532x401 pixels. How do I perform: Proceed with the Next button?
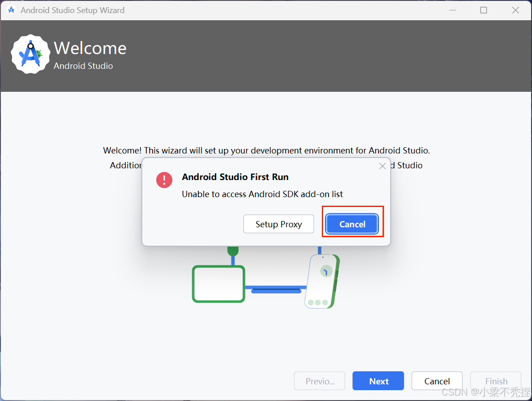pyautogui.click(x=379, y=381)
